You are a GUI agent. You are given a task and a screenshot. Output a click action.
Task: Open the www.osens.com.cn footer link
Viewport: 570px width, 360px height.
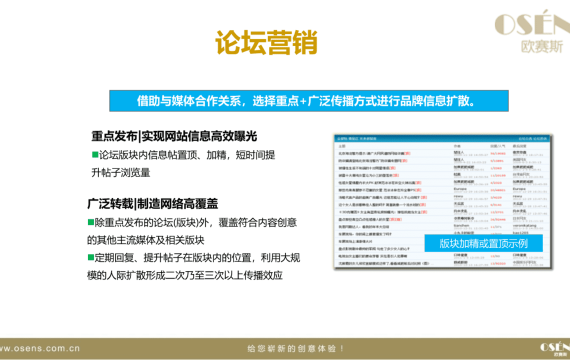40,348
